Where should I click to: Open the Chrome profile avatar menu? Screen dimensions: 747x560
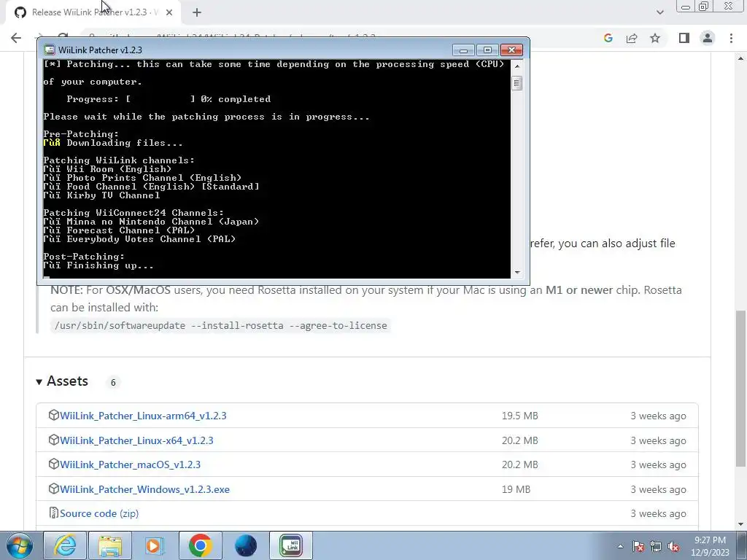pos(708,38)
